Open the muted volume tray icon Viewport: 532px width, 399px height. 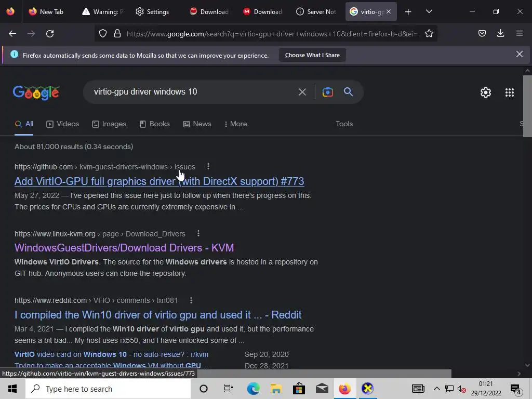pos(461,389)
